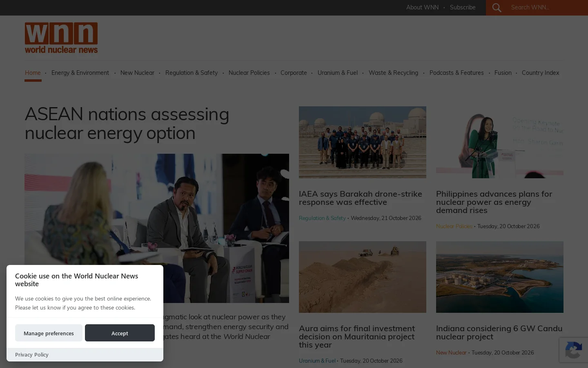Viewport: 588px width, 368px height.
Task: Open the Country Index page
Action: tap(540, 73)
